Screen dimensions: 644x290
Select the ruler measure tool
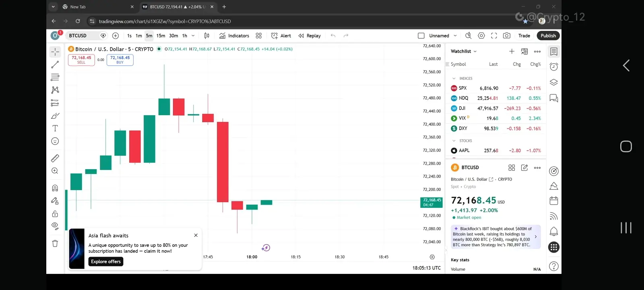click(55, 158)
